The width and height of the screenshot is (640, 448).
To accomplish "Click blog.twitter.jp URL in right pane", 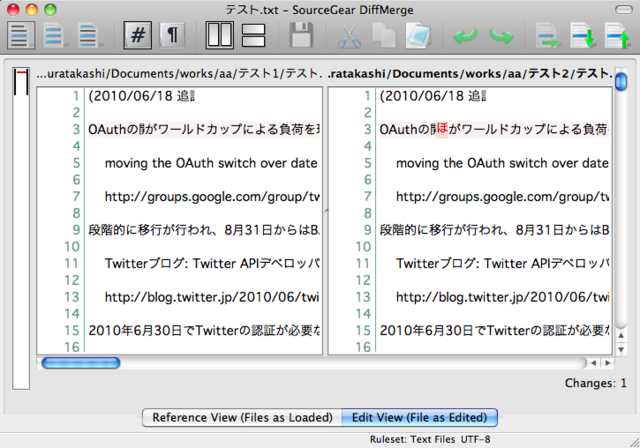I will point(502,297).
